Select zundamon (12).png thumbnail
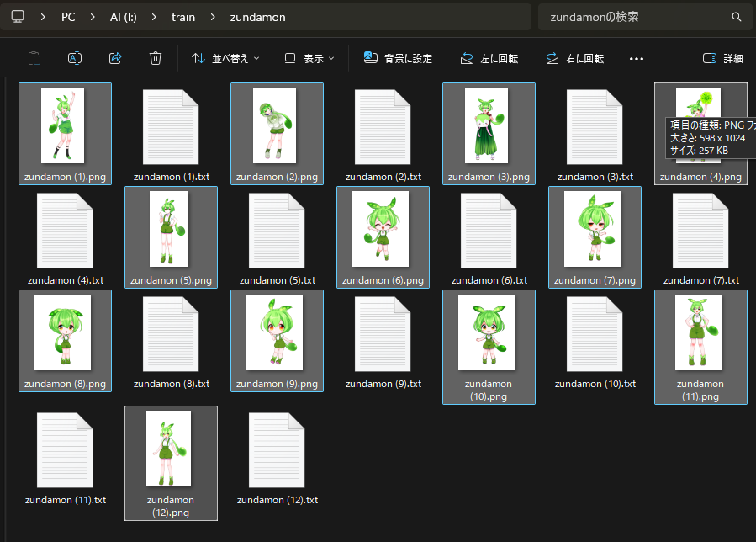 click(169, 449)
